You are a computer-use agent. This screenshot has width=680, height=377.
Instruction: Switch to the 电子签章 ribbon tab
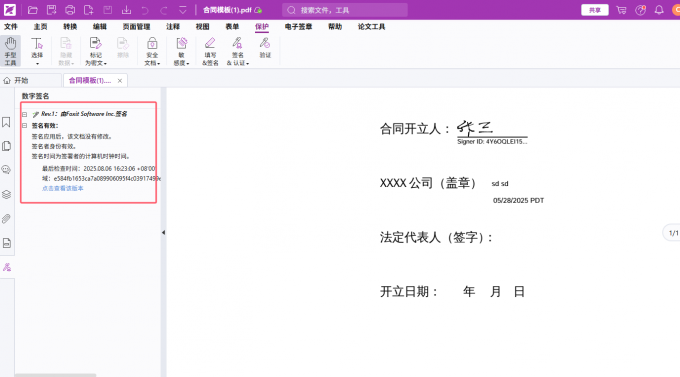[x=298, y=27]
